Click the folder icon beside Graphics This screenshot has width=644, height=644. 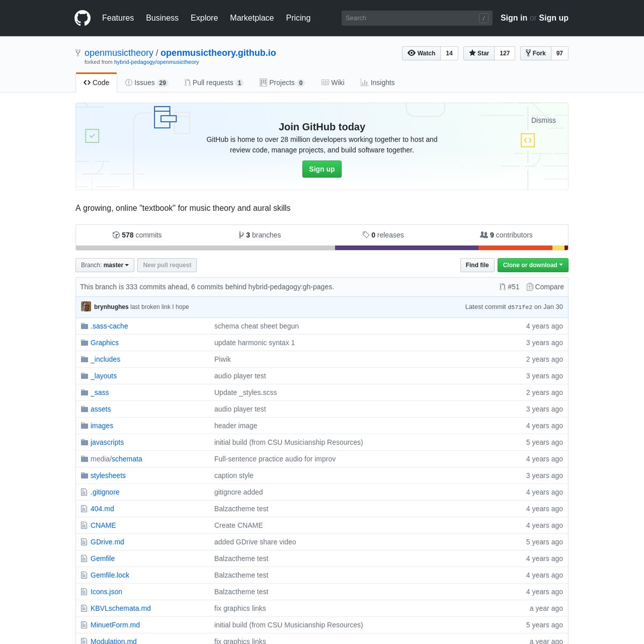point(84,342)
